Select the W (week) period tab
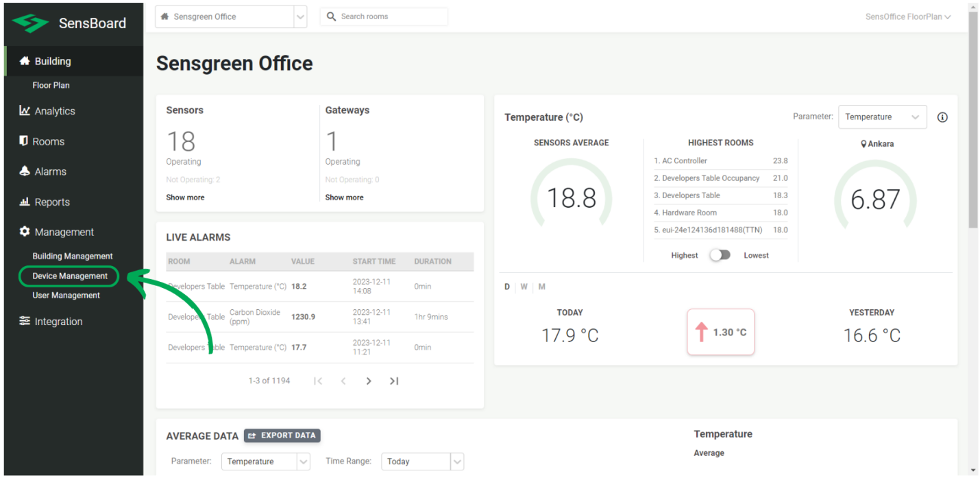980x480 pixels. pos(524,287)
